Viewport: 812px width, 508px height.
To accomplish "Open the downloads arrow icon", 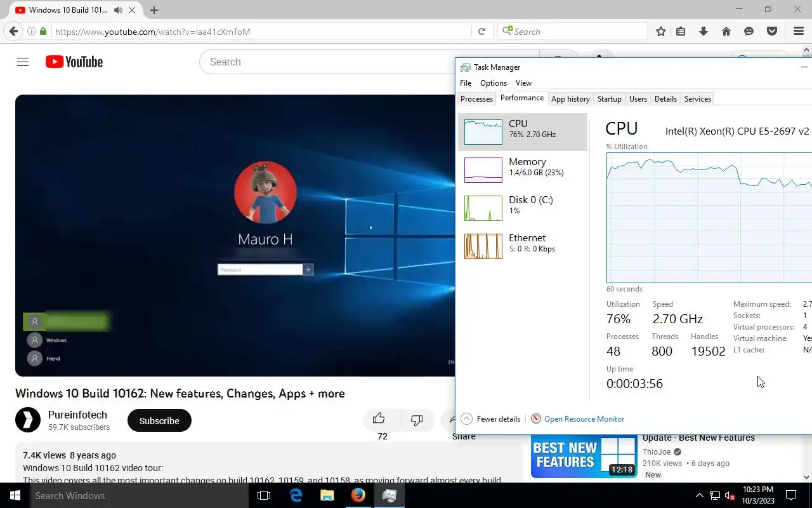I will (x=703, y=31).
